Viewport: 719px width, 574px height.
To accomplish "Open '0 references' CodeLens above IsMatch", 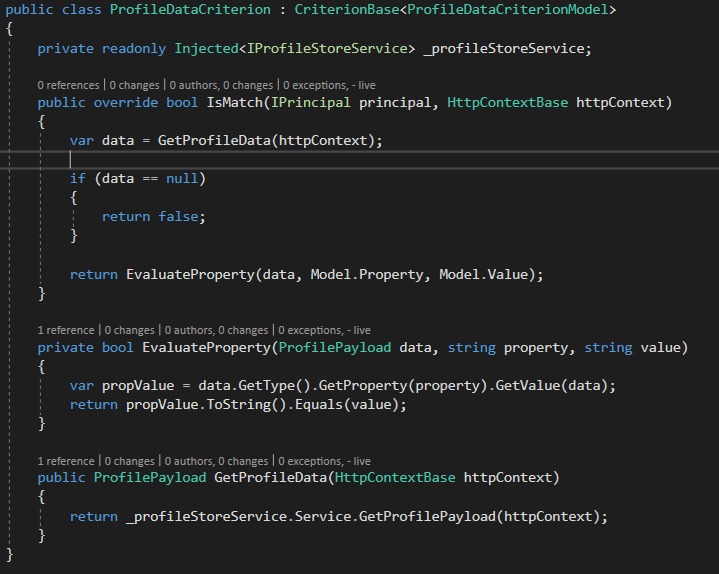I will [x=68, y=85].
